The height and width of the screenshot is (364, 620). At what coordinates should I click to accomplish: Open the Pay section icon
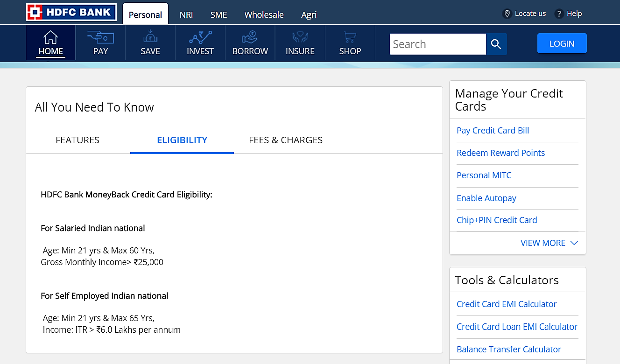[100, 37]
